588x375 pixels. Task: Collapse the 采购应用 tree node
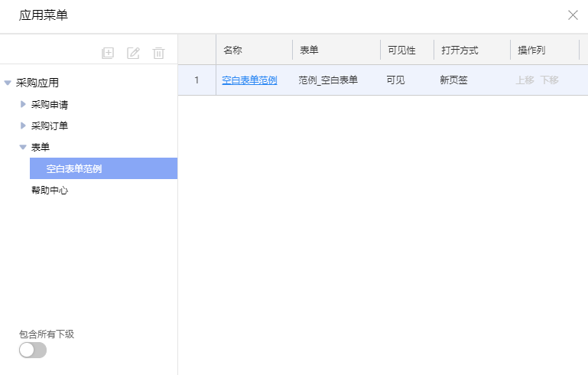pos(8,83)
